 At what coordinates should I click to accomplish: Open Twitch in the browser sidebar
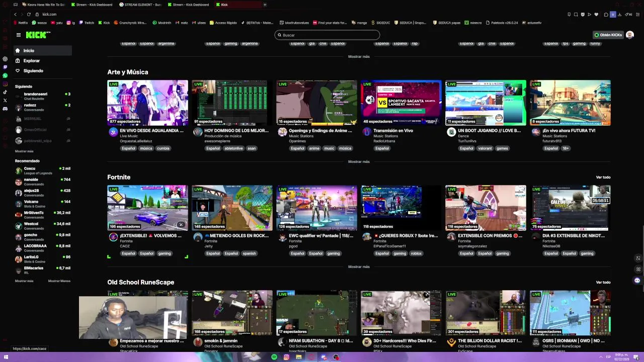(5, 67)
